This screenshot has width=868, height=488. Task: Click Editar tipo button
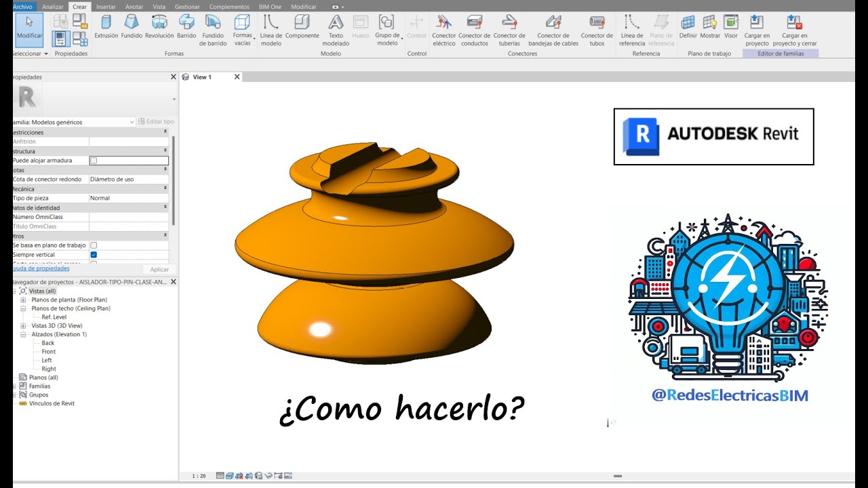(x=156, y=122)
